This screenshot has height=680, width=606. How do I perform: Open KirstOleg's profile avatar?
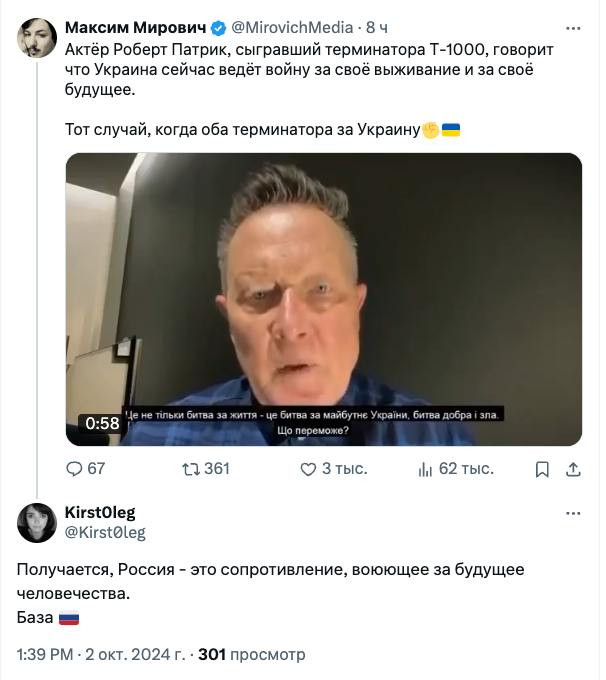pyautogui.click(x=37, y=523)
